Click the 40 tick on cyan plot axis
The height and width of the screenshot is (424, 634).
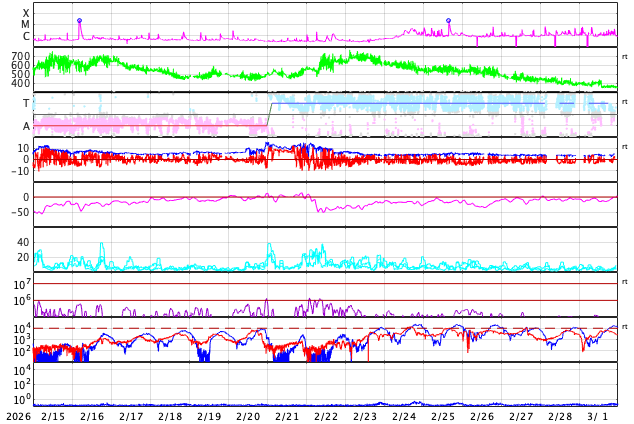tap(23, 242)
